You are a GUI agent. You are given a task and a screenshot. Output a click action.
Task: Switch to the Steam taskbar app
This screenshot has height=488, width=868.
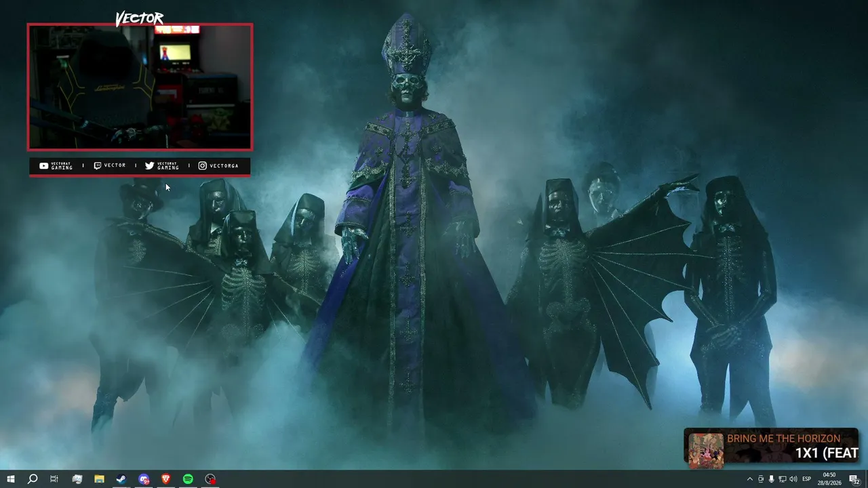click(121, 479)
